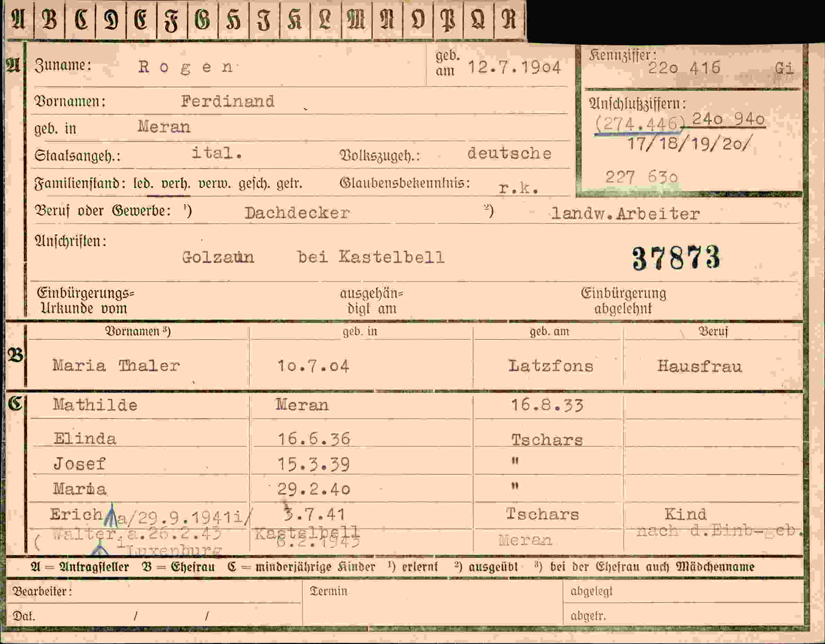Viewport: 825px width, 644px height.
Task: Click the struck-through word Kastelbell
Action: pos(307,533)
